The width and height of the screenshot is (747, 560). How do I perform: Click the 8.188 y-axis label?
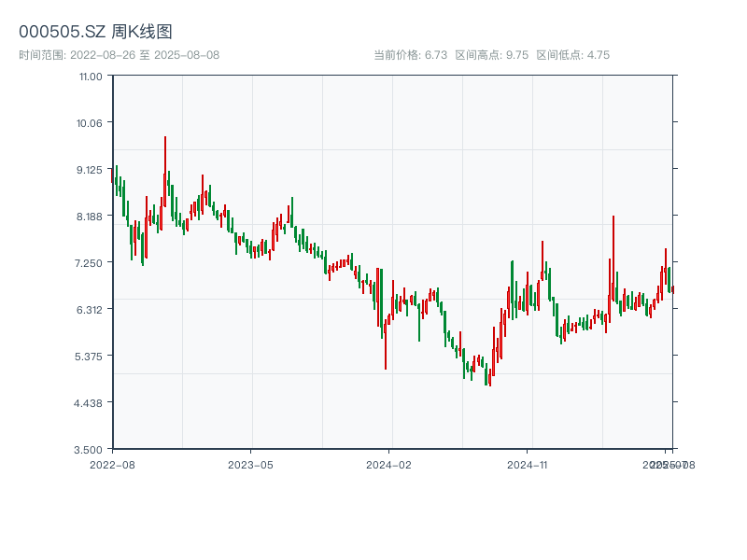tap(91, 216)
